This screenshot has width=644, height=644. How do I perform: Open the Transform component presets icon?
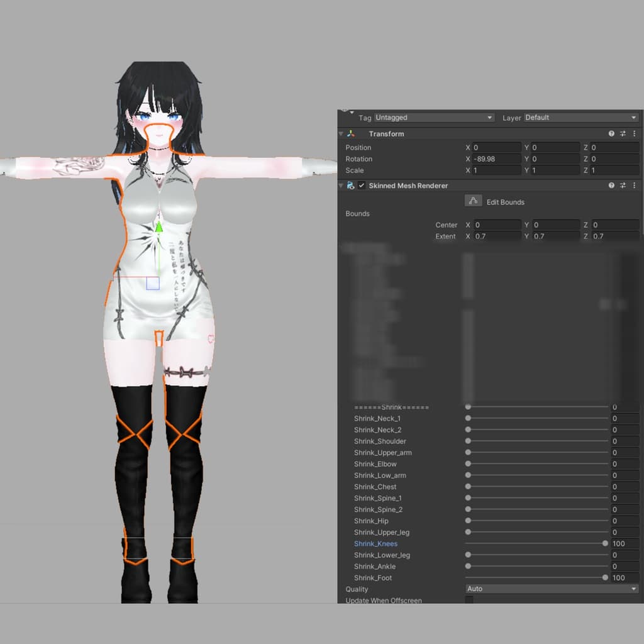[x=623, y=133]
